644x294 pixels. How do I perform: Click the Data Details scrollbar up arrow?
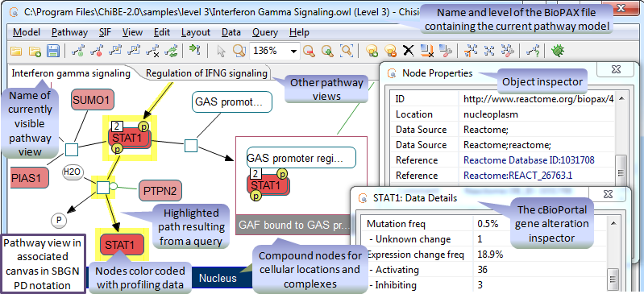613,223
